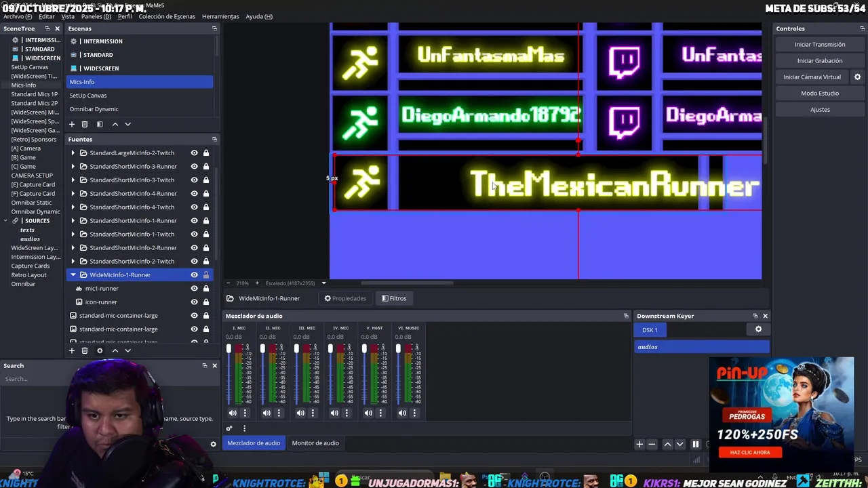Open the Paneles menu
The image size is (868, 488).
click(96, 16)
